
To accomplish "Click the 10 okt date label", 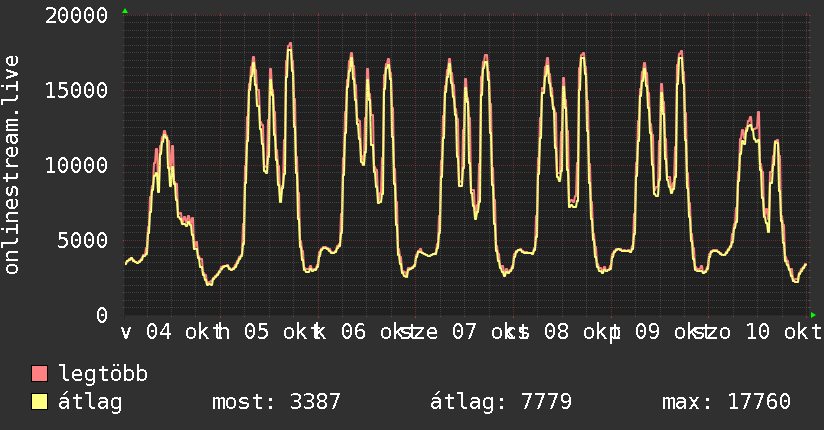I will pyautogui.click(x=784, y=332).
